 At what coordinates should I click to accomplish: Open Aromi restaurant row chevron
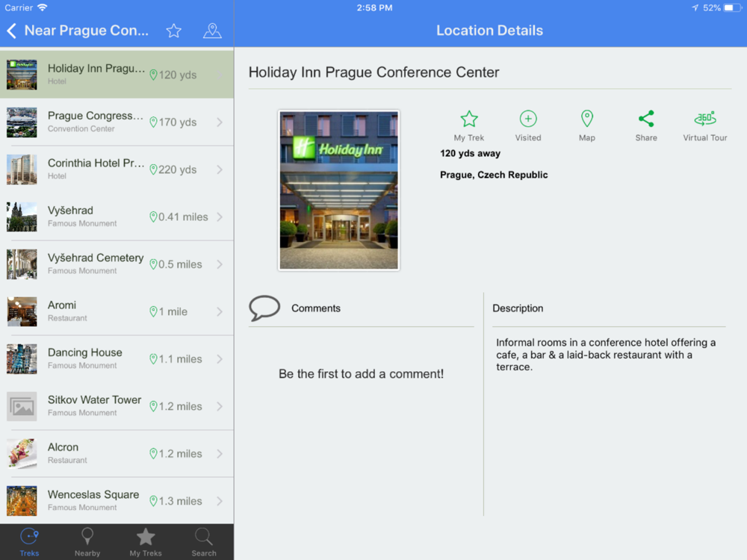(220, 312)
